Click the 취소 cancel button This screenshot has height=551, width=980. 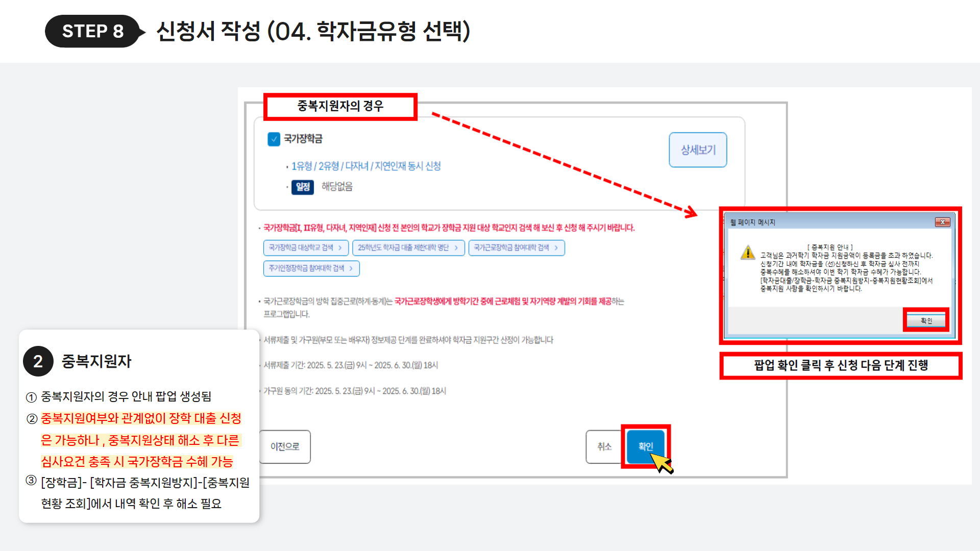tap(604, 446)
